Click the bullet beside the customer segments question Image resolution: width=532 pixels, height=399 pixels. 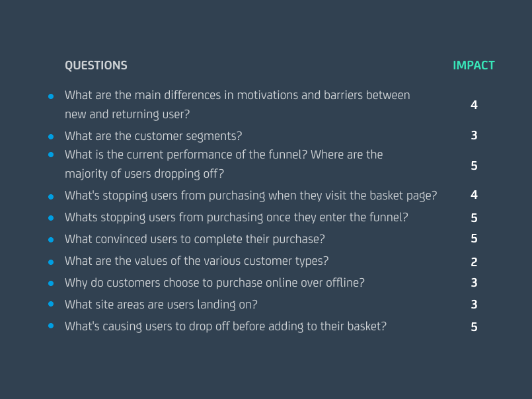pos(51,137)
